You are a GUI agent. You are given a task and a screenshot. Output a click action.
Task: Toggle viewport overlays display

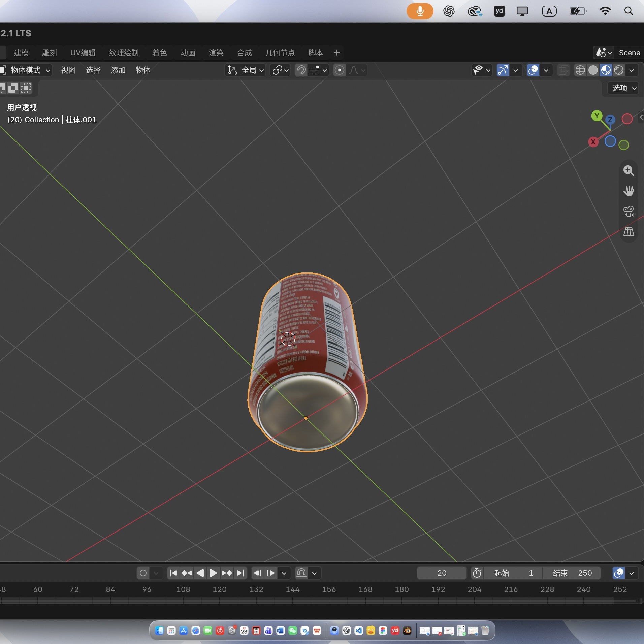[x=533, y=70]
